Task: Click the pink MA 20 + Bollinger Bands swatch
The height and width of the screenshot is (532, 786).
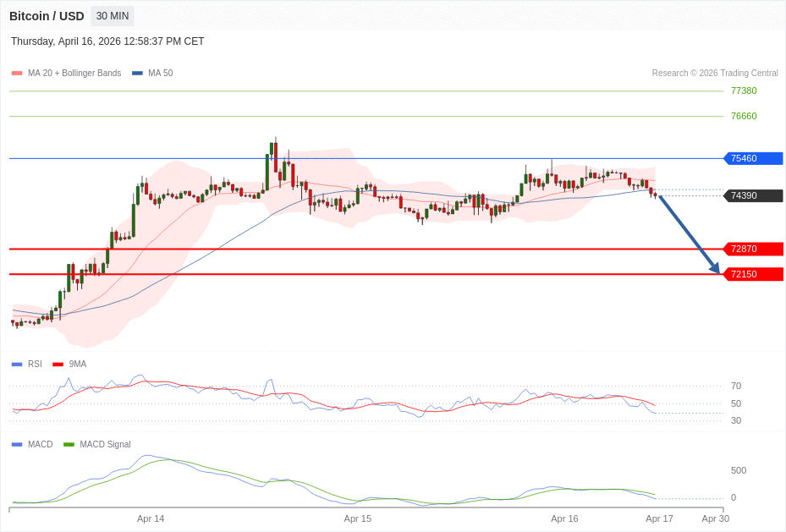Action: point(17,74)
